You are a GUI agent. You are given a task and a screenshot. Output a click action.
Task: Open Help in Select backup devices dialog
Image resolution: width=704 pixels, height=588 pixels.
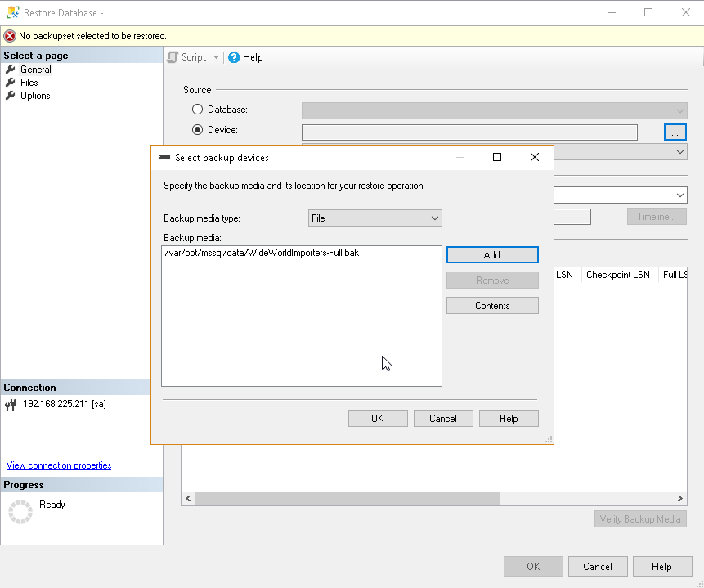(509, 419)
